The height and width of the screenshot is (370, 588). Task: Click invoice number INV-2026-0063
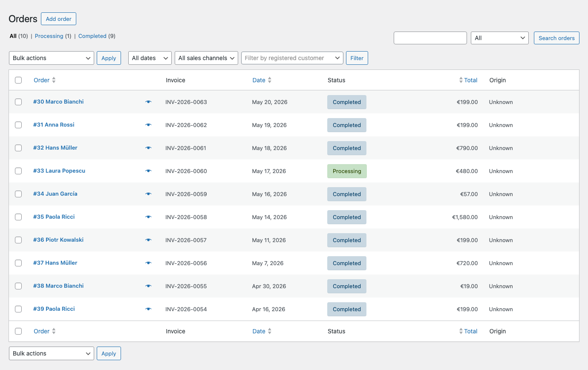(x=186, y=102)
